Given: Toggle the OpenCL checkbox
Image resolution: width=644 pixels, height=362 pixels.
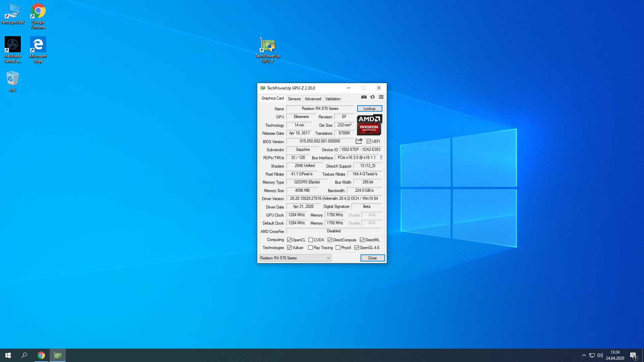Looking at the screenshot, I should click(289, 240).
